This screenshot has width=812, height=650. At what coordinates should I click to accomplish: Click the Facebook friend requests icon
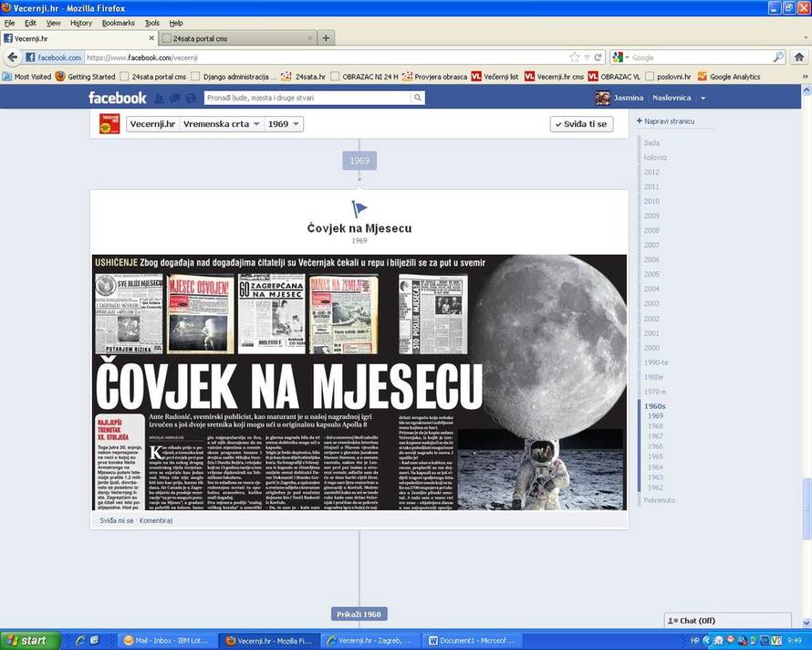160,99
